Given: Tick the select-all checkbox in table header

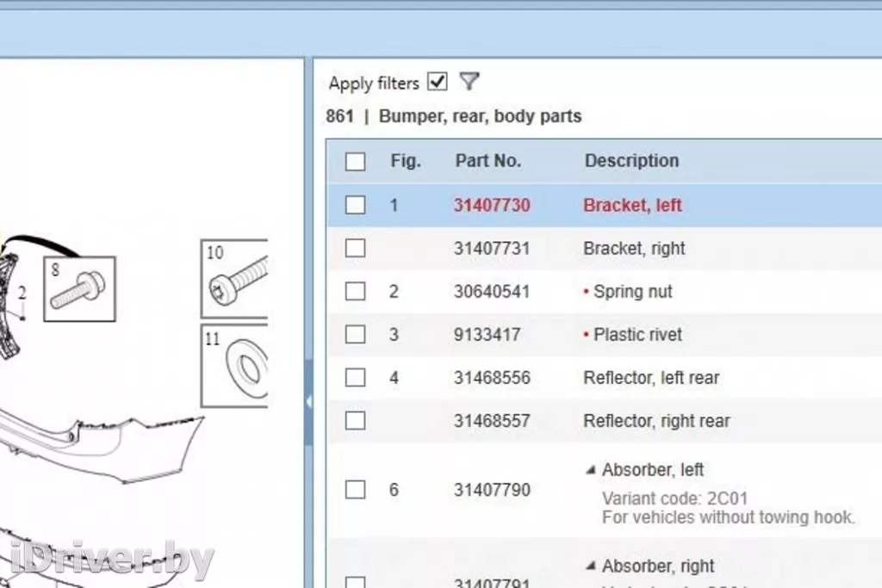Looking at the screenshot, I should [x=355, y=161].
